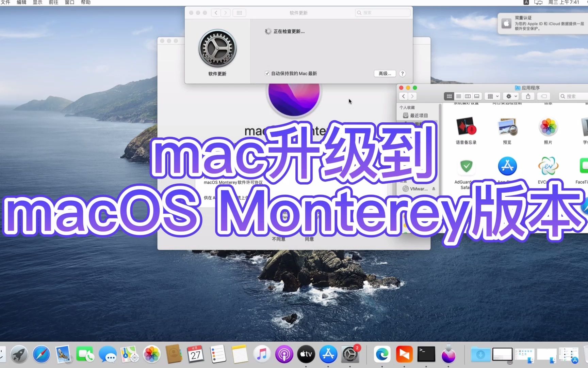Go back in Software Update window
Image resolution: width=588 pixels, height=368 pixels.
[216, 13]
